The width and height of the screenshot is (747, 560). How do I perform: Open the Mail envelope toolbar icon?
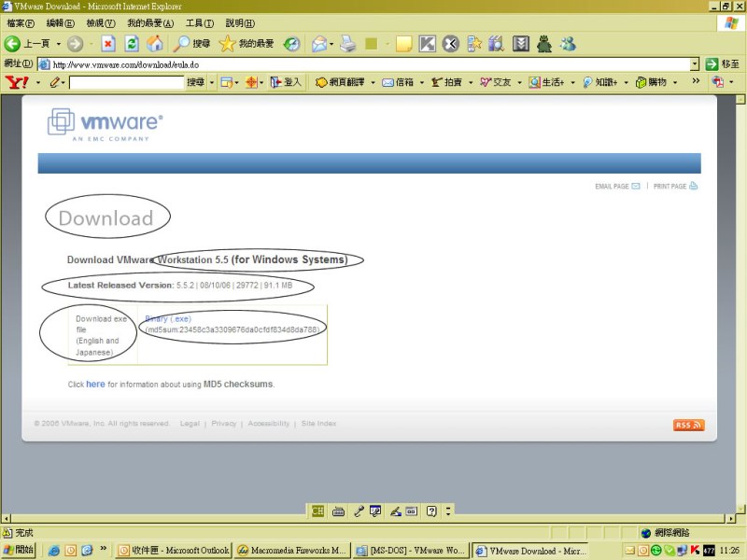tap(319, 44)
